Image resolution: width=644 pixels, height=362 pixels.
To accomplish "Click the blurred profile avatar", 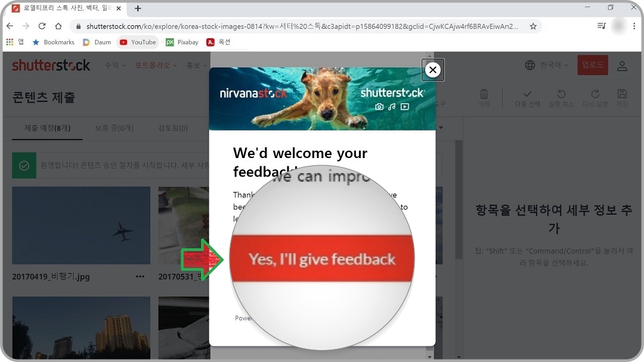I will pyautogui.click(x=618, y=26).
